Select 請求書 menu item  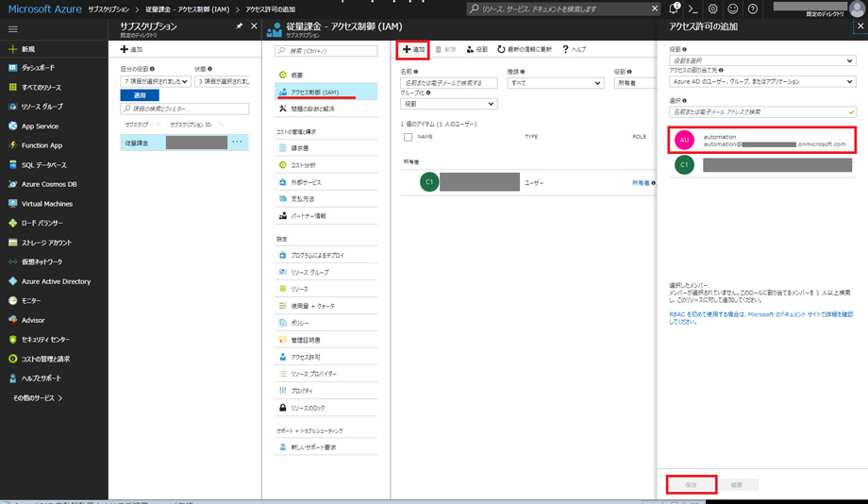pos(326,148)
